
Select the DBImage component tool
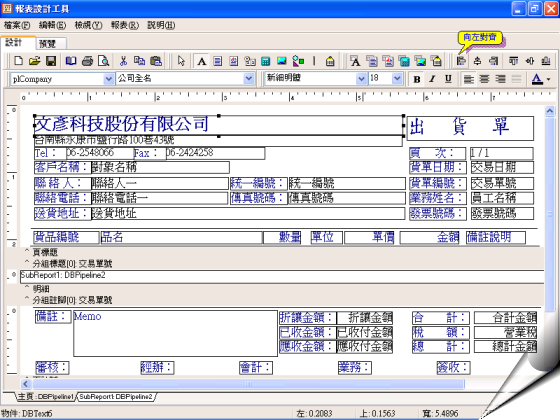pos(420,61)
